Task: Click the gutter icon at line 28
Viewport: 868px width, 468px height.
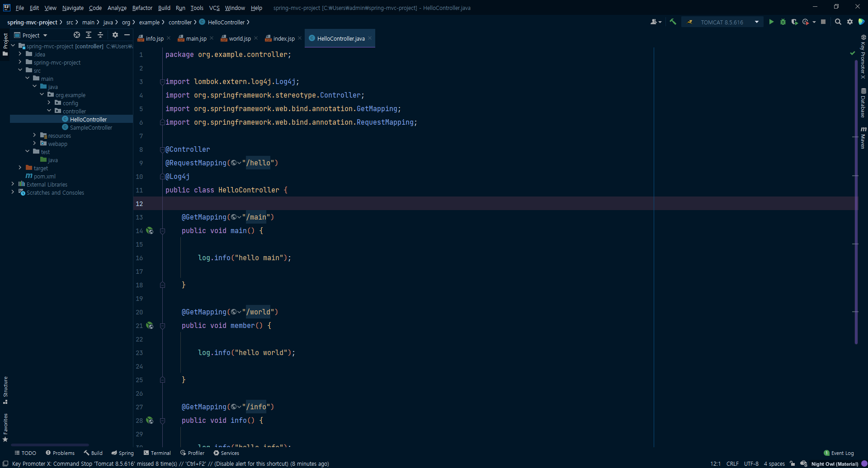Action: click(x=150, y=421)
